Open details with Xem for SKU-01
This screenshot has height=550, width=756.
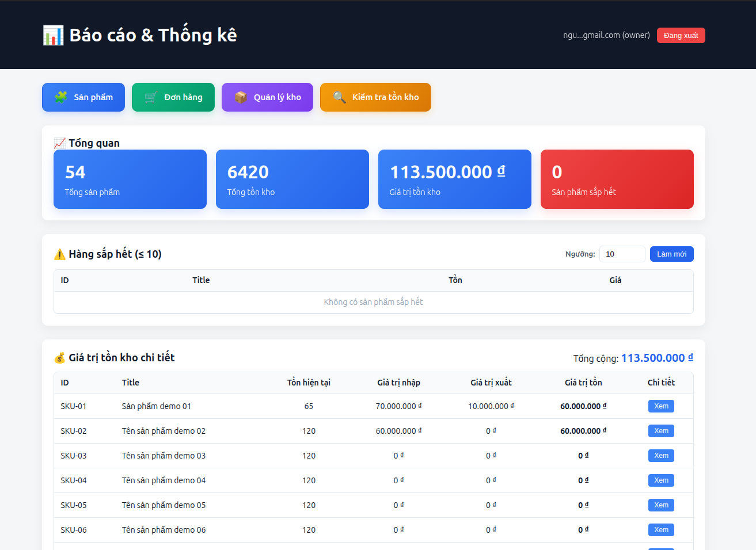click(661, 406)
